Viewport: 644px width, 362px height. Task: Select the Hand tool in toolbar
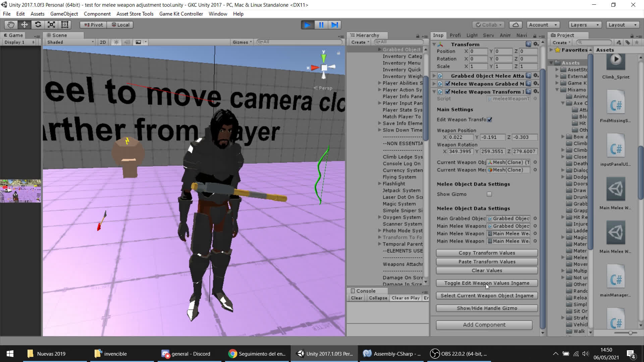pos(11,25)
